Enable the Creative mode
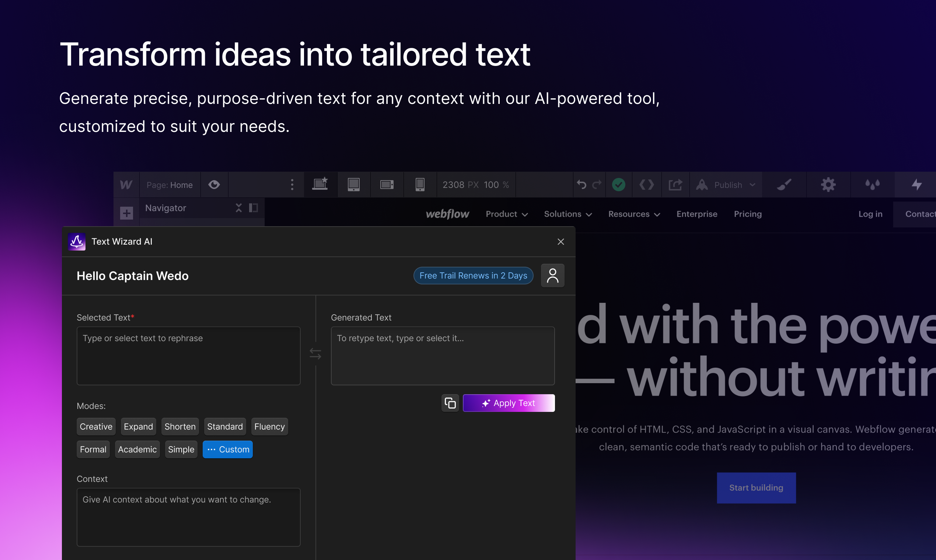 [x=96, y=426]
